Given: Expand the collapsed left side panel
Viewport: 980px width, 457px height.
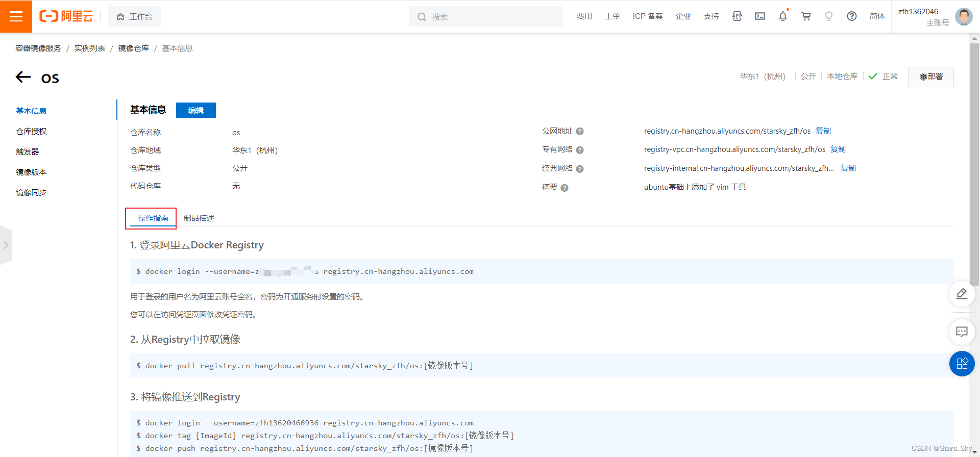Looking at the screenshot, I should [6, 245].
